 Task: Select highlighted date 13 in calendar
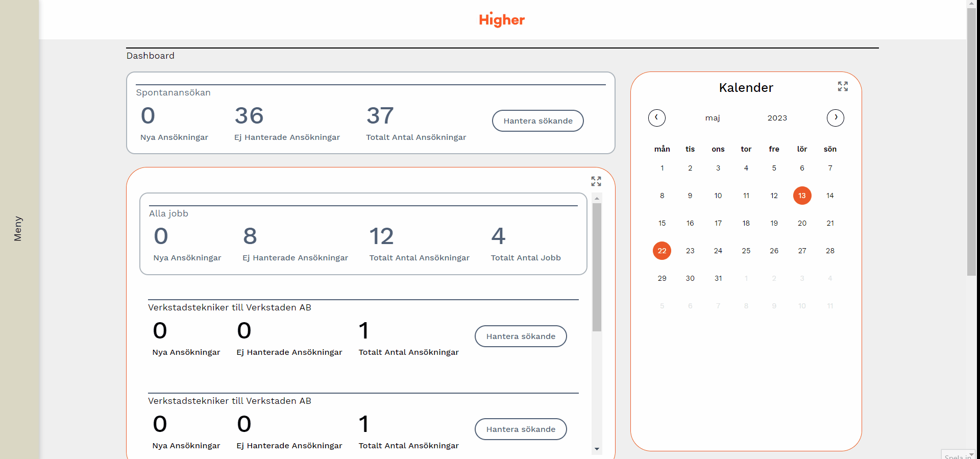point(802,196)
